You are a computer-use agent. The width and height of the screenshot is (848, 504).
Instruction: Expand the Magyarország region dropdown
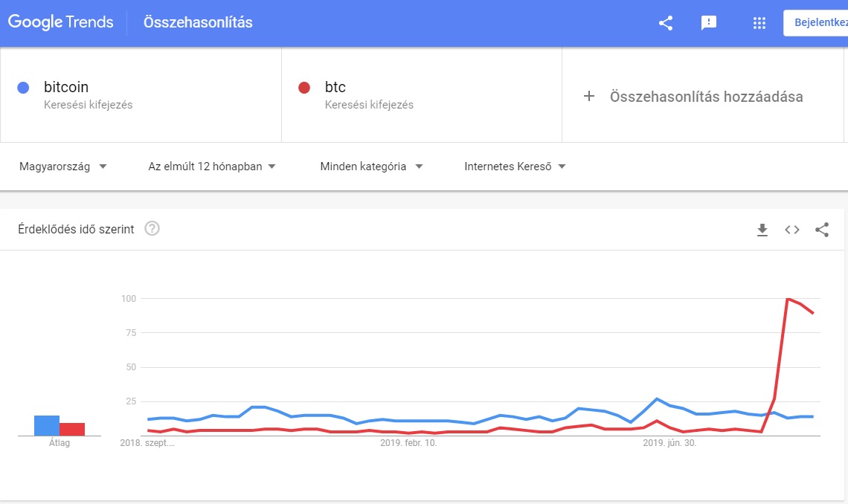pos(63,167)
